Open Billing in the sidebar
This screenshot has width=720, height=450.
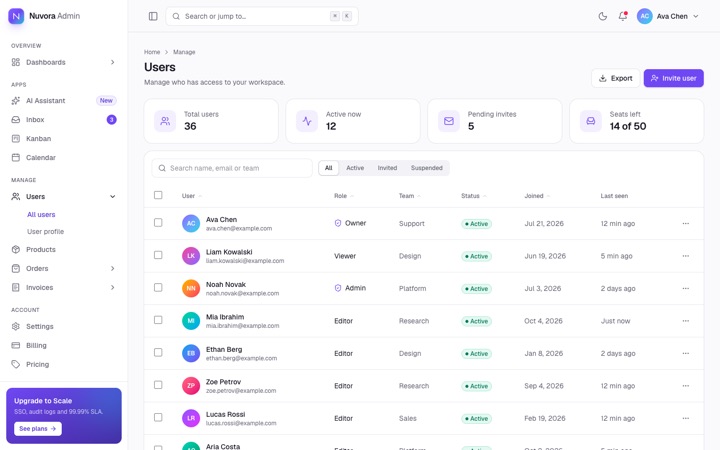tap(63, 345)
